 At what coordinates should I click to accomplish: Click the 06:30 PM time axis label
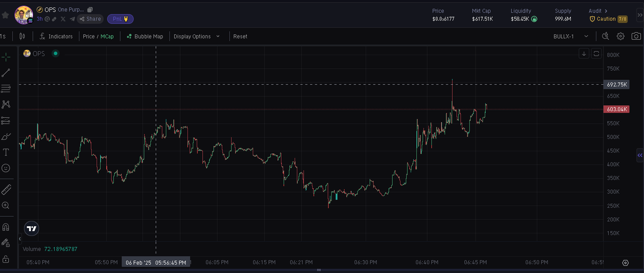(x=365, y=263)
